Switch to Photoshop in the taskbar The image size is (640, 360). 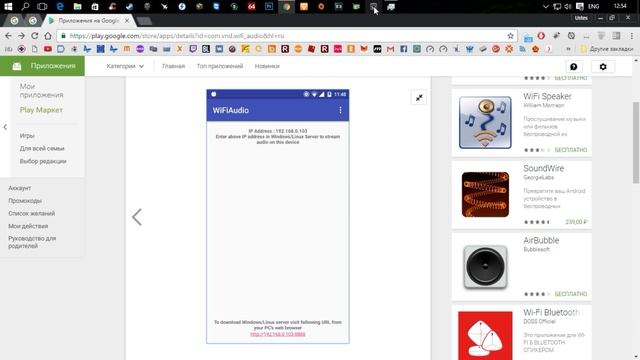coord(269,7)
